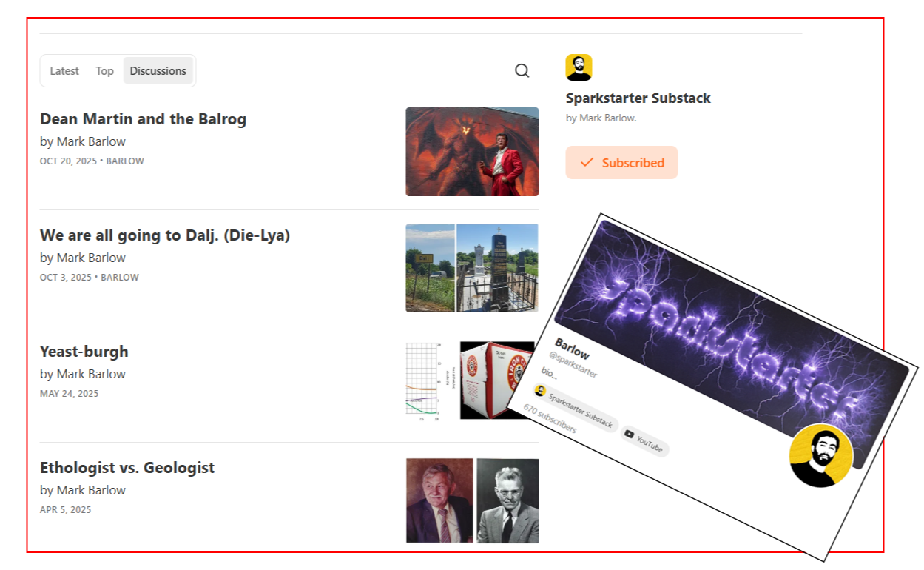Image resolution: width=924 pixels, height=570 pixels.
Task: Click the Balrog mural thumbnail
Action: (472, 152)
